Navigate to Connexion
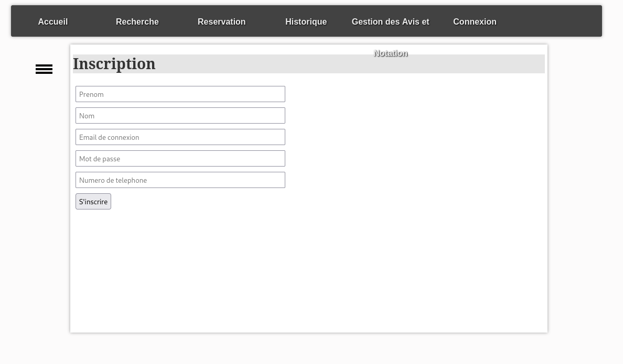 [475, 22]
